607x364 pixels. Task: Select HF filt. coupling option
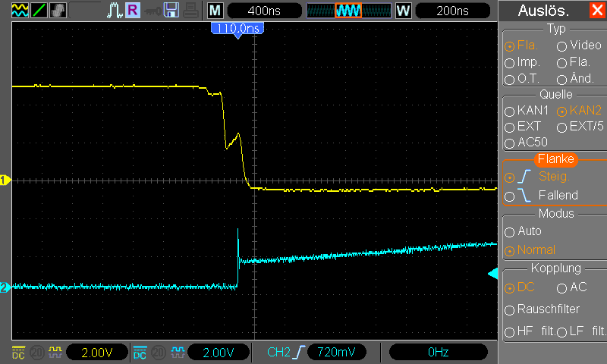[529, 331]
